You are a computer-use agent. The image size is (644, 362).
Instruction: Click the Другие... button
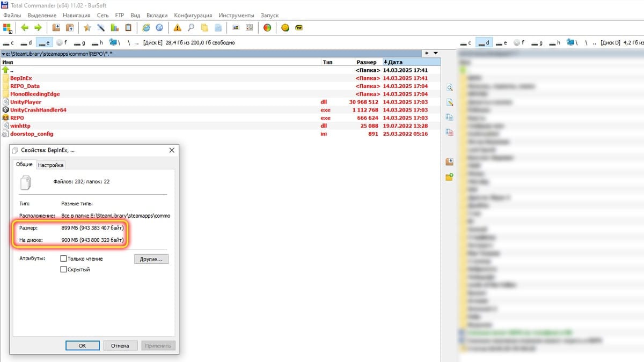coord(151,259)
